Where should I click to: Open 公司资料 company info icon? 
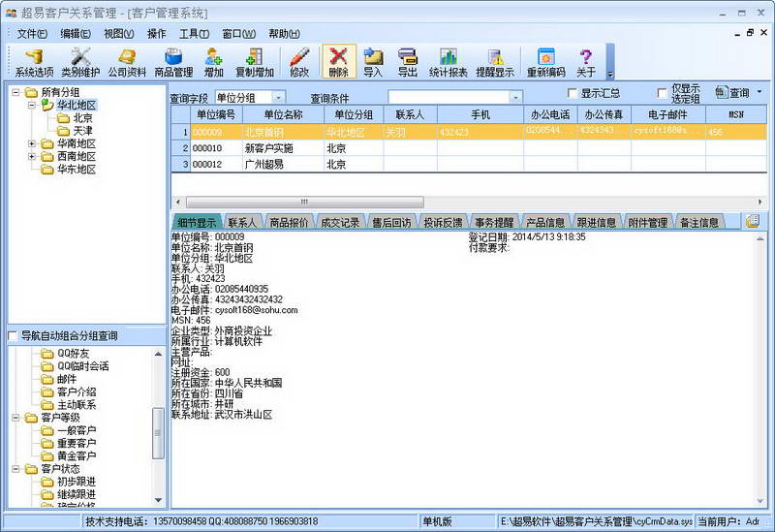(127, 61)
